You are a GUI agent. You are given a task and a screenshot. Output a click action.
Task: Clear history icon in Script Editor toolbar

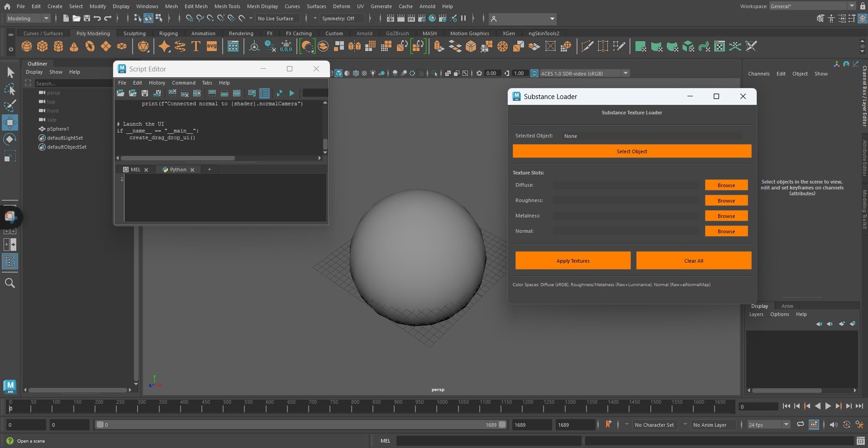coord(172,93)
